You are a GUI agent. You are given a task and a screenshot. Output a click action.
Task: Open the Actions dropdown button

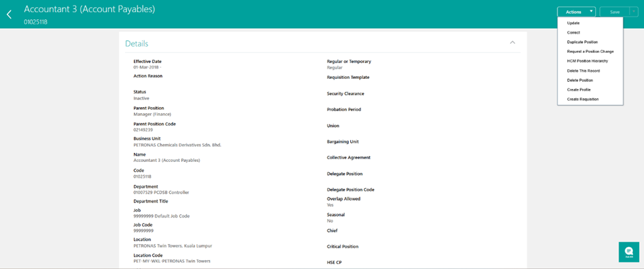[x=576, y=12]
